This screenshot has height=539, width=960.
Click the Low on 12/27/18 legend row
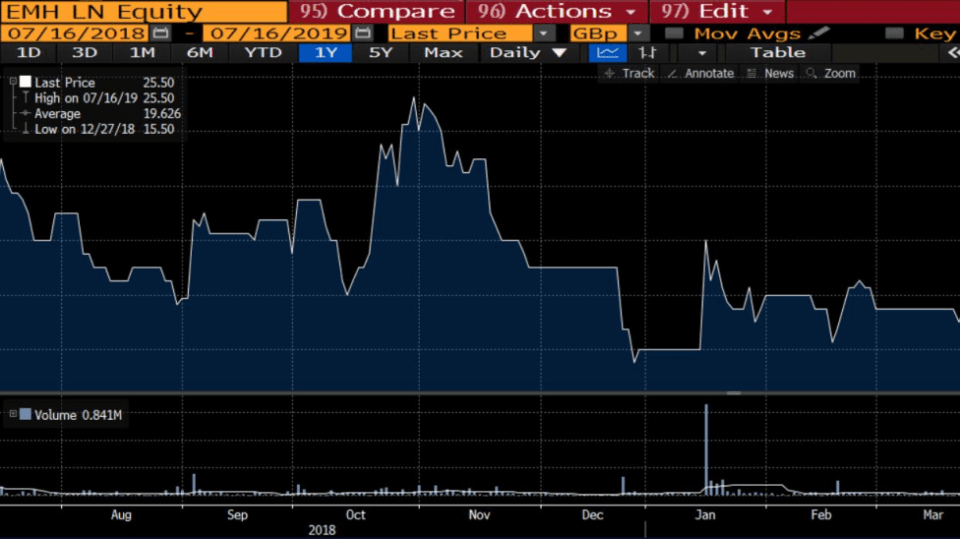(x=98, y=129)
